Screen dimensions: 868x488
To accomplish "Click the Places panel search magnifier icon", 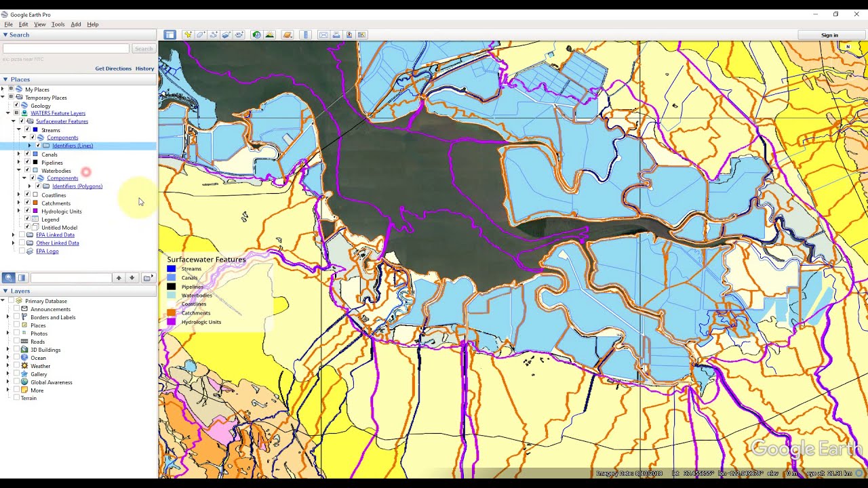I will (9, 278).
